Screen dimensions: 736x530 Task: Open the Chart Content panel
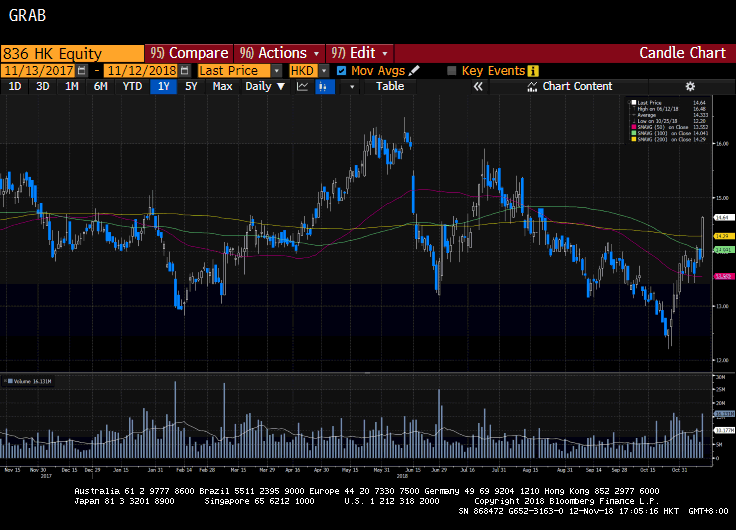569,86
